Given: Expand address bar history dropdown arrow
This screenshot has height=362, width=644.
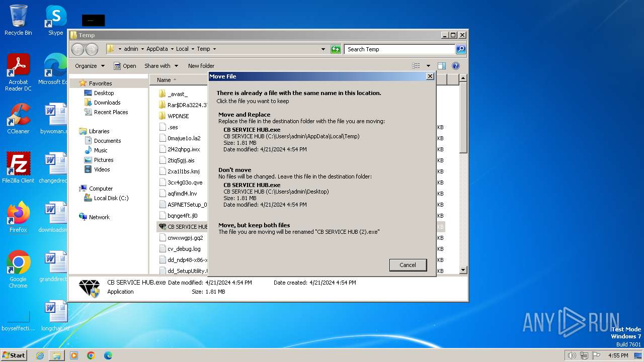Looking at the screenshot, I should pos(323,49).
